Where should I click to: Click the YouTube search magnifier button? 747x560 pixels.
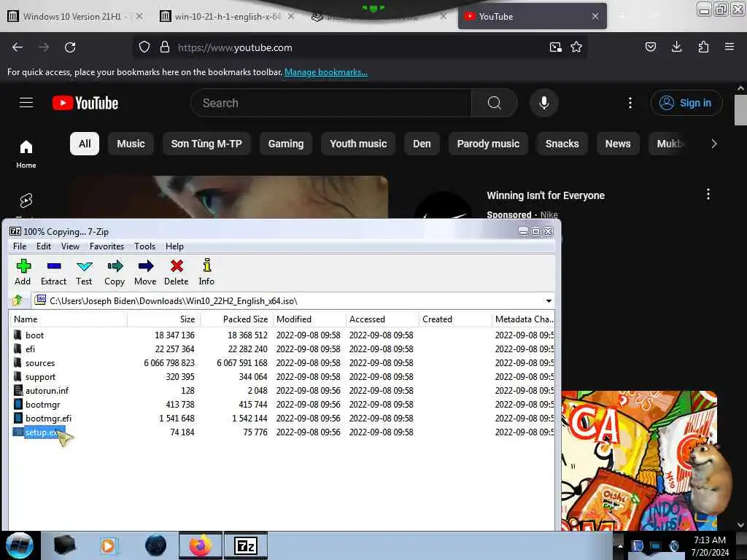[495, 103]
